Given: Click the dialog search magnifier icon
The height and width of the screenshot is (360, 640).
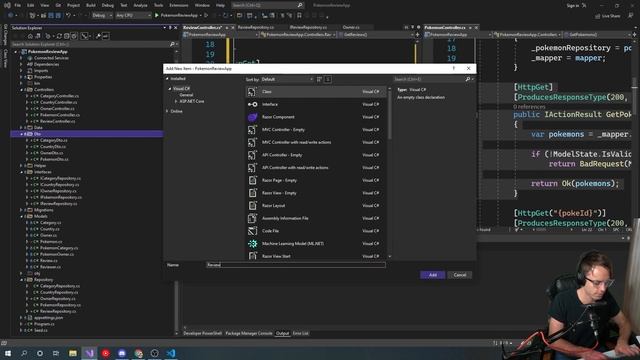Looking at the screenshot, I should click(x=468, y=79).
